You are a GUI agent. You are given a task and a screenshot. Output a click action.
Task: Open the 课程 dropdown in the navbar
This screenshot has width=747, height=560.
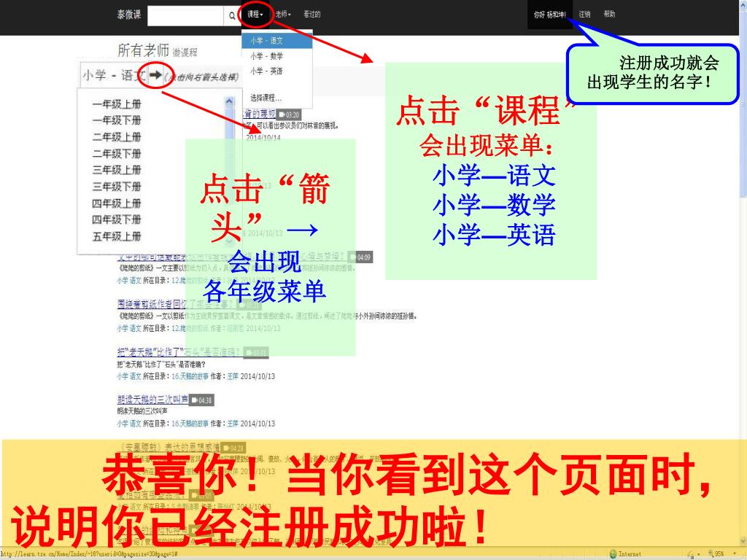click(255, 15)
